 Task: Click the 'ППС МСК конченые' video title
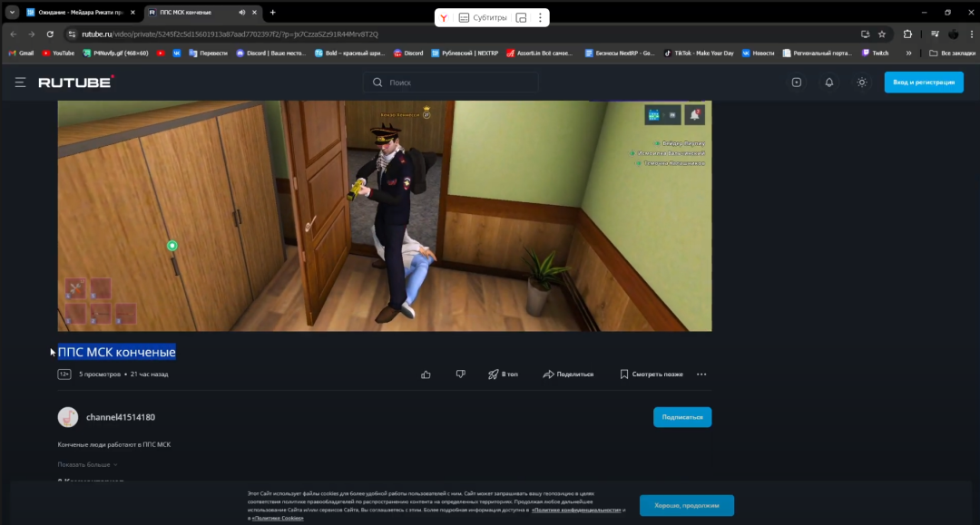[x=117, y=352]
